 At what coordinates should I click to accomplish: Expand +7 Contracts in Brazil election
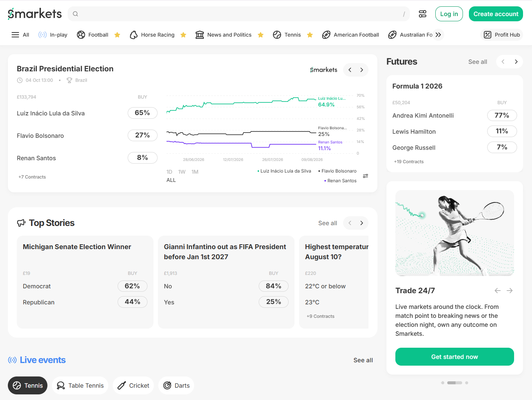tap(32, 177)
